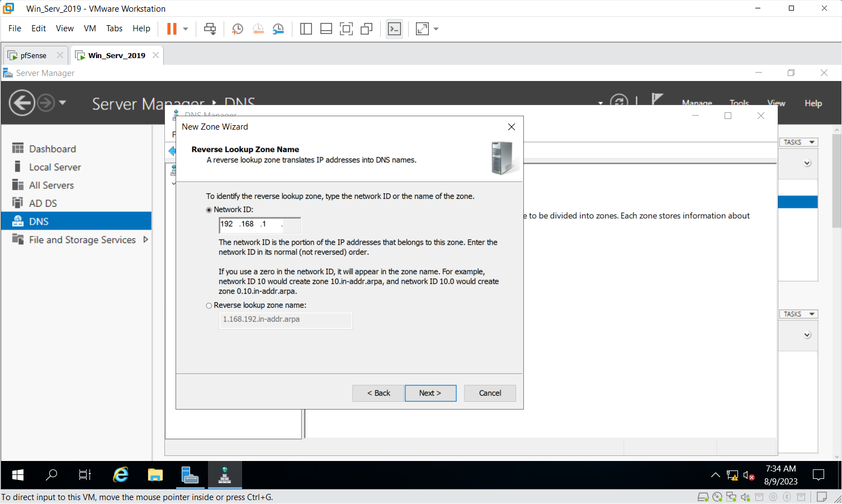842x504 pixels.
Task: Click the VMware hard disk status icon
Action: (x=703, y=497)
